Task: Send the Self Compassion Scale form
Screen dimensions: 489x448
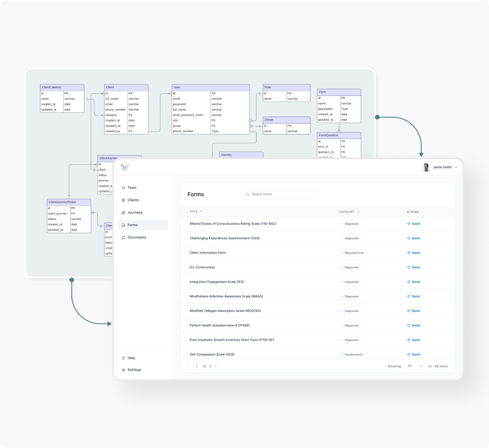Action: [x=413, y=355]
